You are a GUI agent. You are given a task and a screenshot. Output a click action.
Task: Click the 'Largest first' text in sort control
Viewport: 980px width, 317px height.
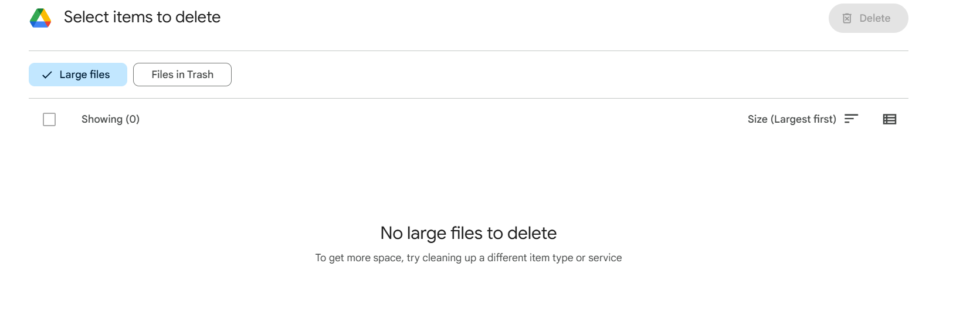(803, 119)
